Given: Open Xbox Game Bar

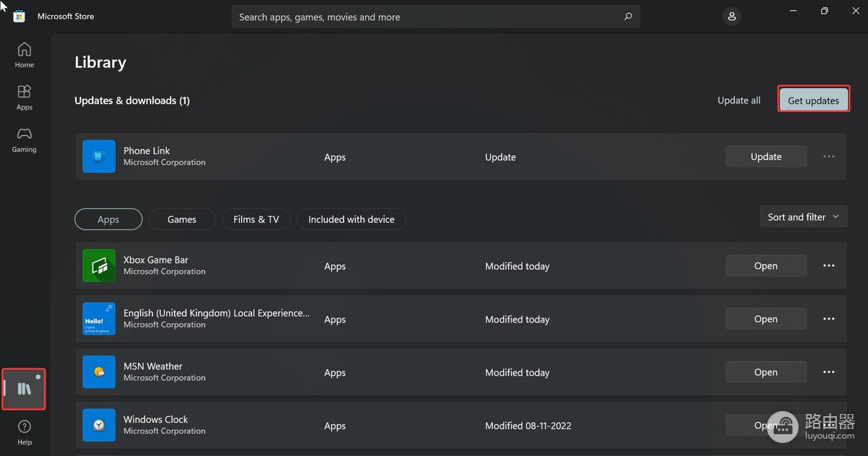Looking at the screenshot, I should pyautogui.click(x=766, y=266).
